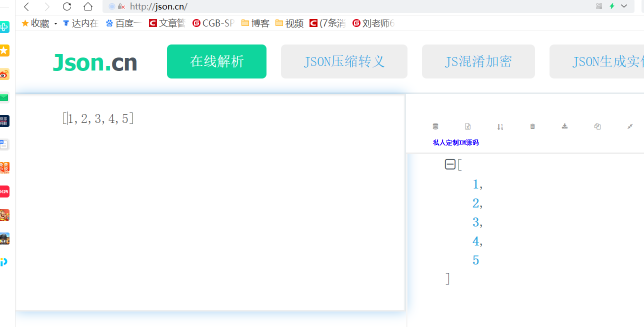Open the yellow star sidebar icon
Viewport: 644px width, 327px height.
pyautogui.click(x=4, y=50)
